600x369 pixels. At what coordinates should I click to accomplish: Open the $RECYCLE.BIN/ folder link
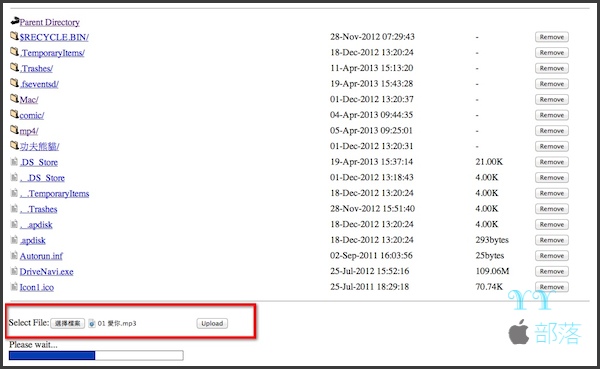tap(54, 37)
